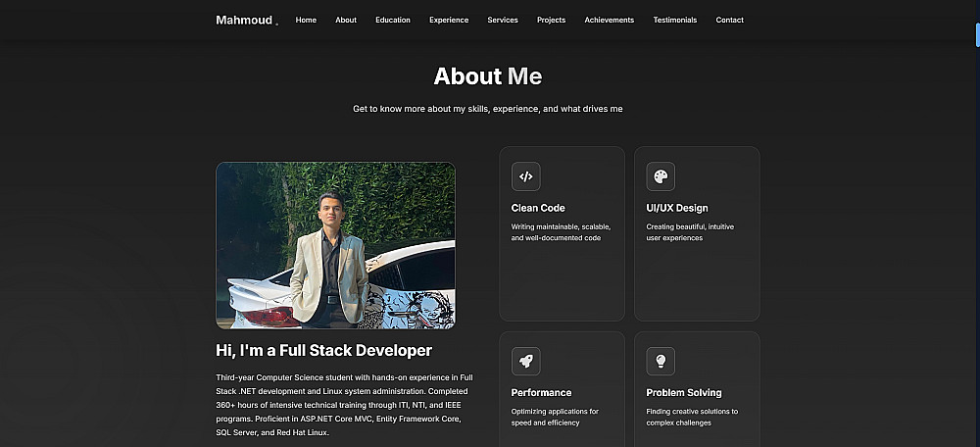Open Achievements from the navbar

(610, 20)
